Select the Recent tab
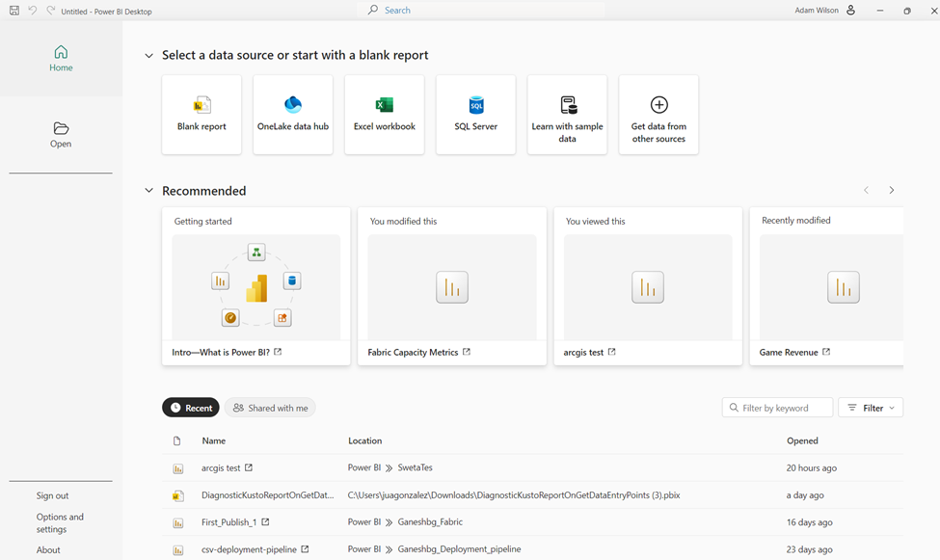Image resolution: width=940 pixels, height=560 pixels. click(191, 408)
